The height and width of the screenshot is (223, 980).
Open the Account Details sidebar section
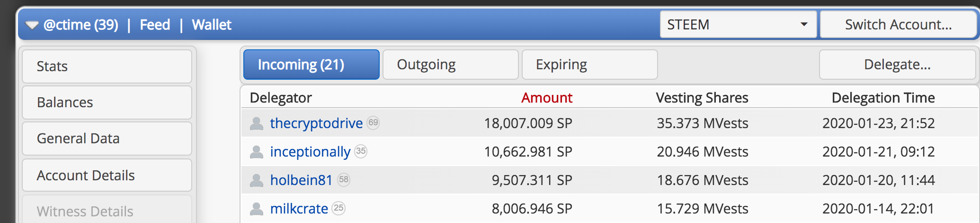pyautogui.click(x=107, y=176)
